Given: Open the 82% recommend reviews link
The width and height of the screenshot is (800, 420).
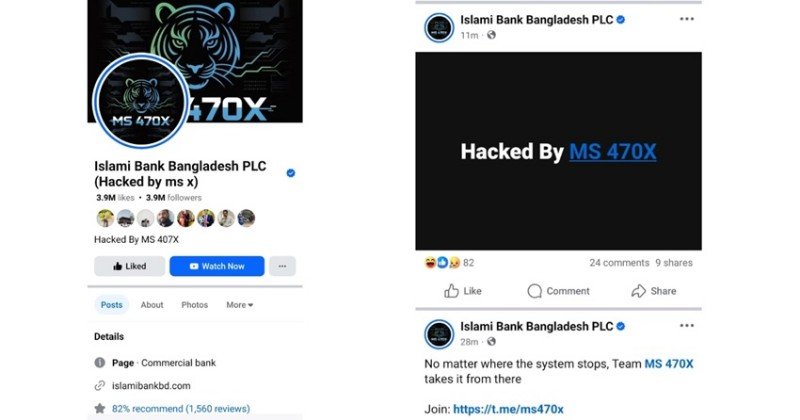Looking at the screenshot, I should click(x=181, y=409).
